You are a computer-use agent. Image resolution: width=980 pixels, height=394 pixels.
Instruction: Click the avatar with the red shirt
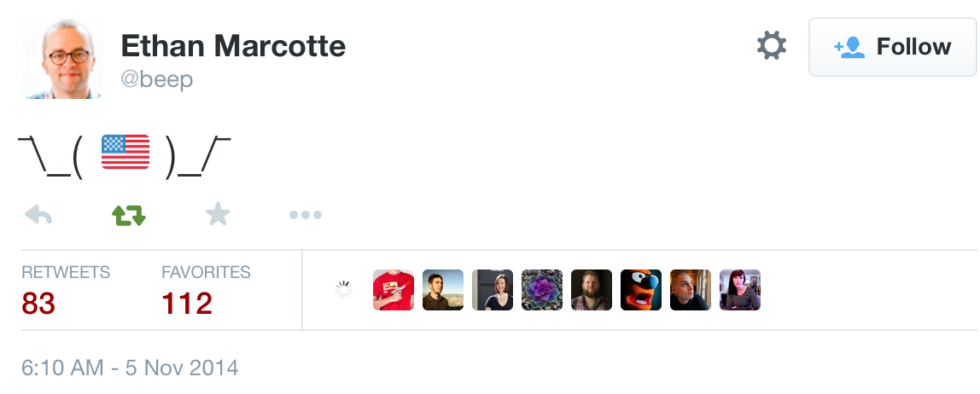394,290
